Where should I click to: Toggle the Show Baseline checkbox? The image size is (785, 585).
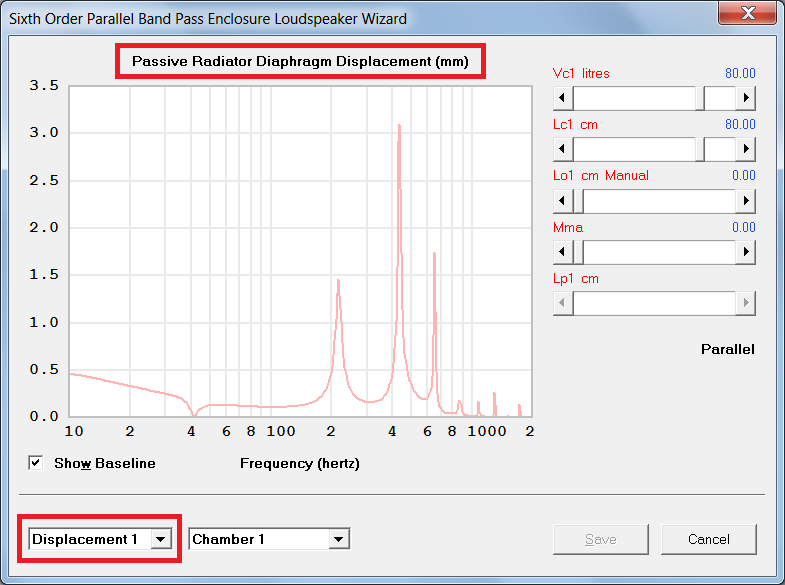(36, 463)
